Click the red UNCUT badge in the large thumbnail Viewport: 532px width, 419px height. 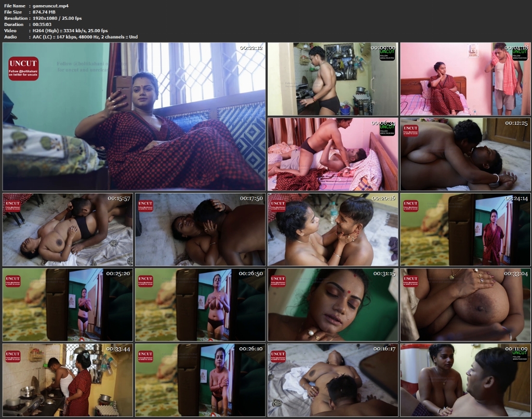pos(23,69)
